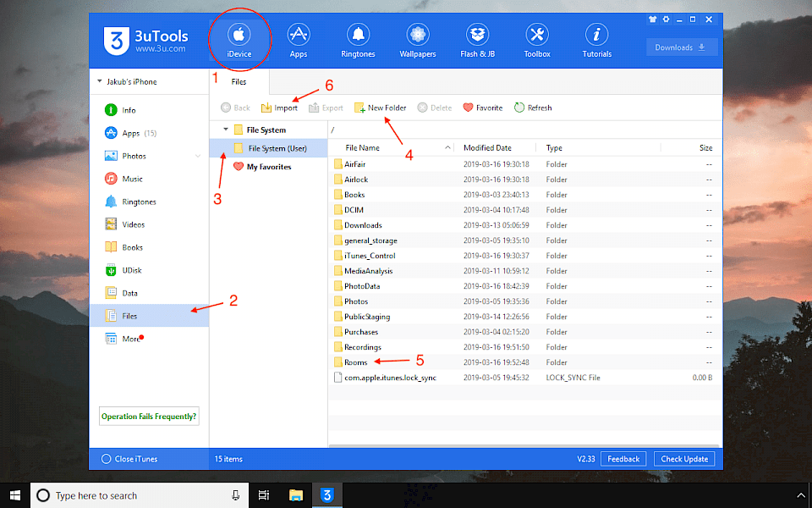Open Ringtones in the sidebar

(149, 202)
